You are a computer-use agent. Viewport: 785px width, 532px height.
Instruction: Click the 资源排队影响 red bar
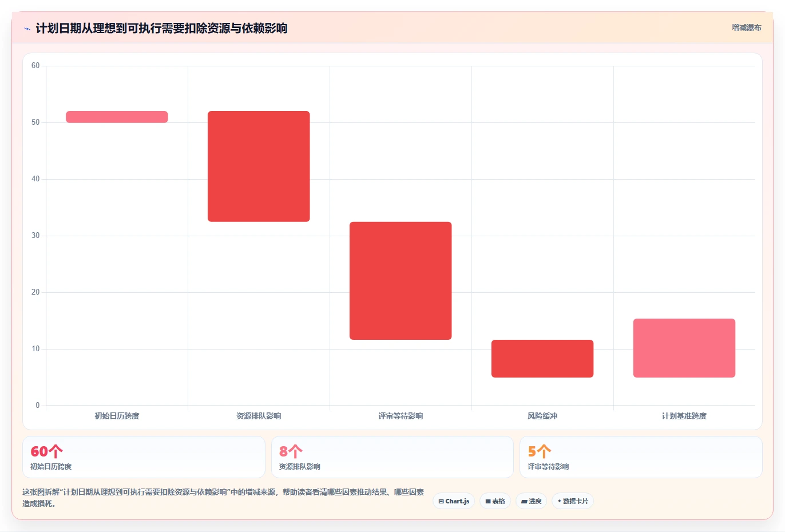click(x=259, y=166)
